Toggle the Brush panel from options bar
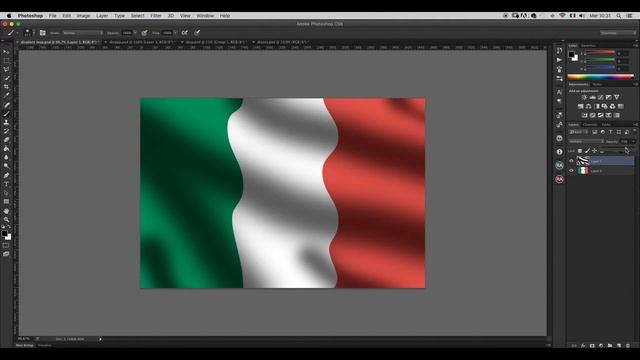The height and width of the screenshot is (360, 640). (x=42, y=33)
